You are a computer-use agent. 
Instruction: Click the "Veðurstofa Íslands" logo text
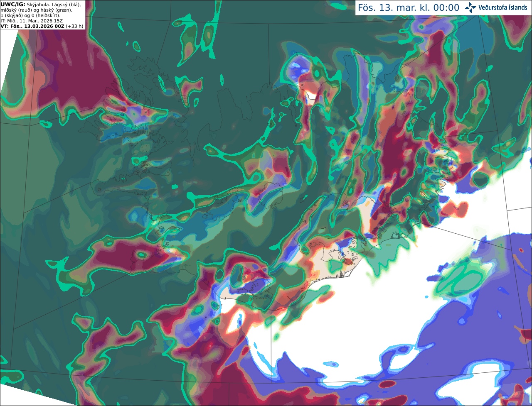click(503, 7)
